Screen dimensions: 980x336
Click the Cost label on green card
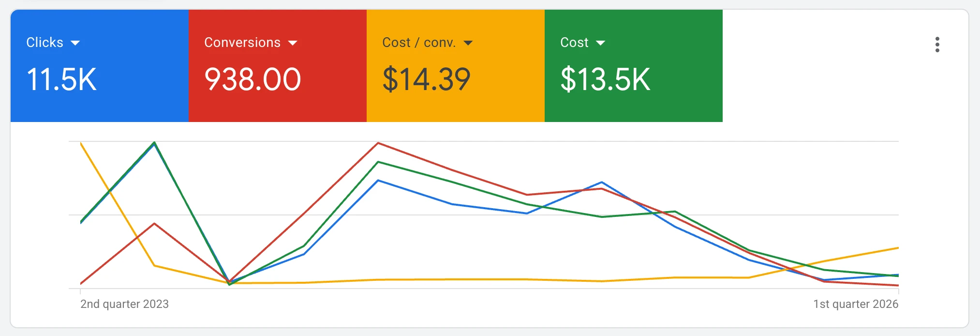pos(574,43)
